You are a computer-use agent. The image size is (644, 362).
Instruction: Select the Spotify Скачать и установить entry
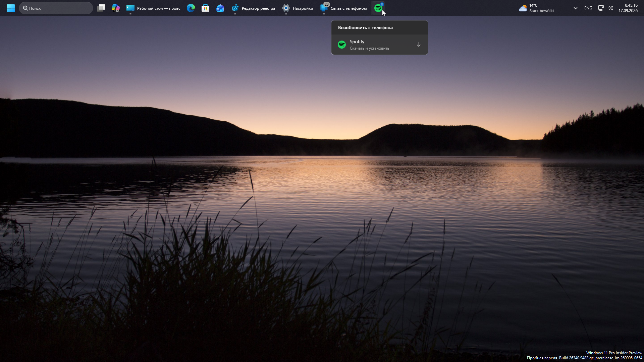379,45
